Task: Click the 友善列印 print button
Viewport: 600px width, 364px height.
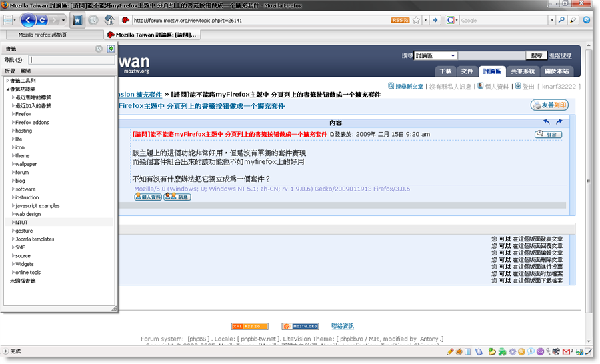Action: 549,105
